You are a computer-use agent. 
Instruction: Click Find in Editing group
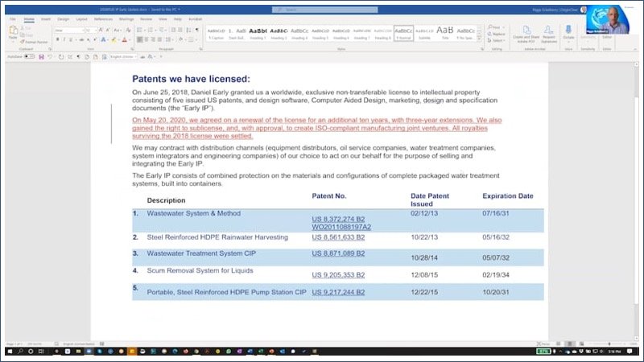click(x=496, y=27)
